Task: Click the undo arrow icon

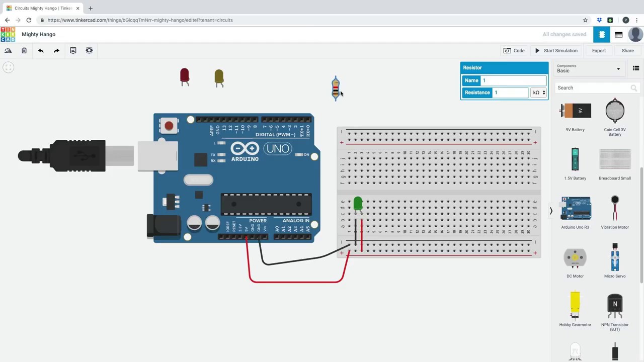Action: (41, 50)
